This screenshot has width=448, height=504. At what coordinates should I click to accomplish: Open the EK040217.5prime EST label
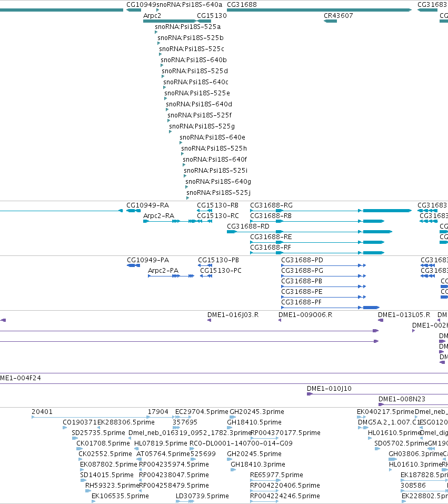(385, 411)
